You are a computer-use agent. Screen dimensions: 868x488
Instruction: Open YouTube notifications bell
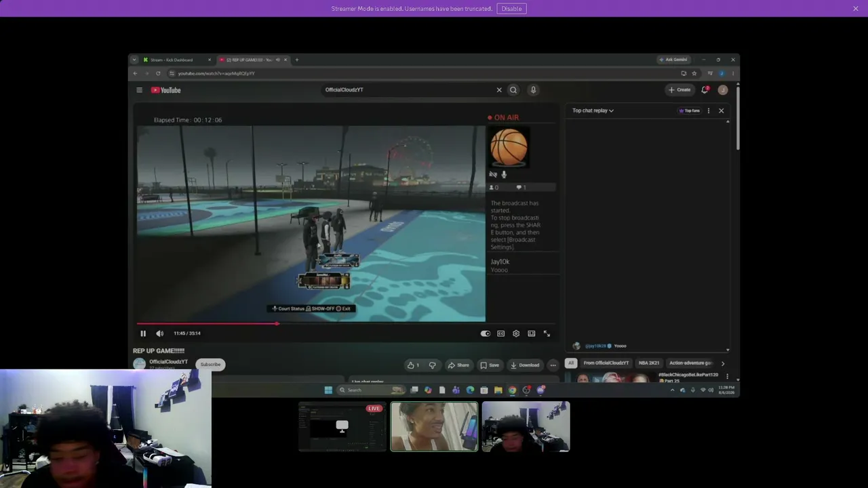(705, 90)
